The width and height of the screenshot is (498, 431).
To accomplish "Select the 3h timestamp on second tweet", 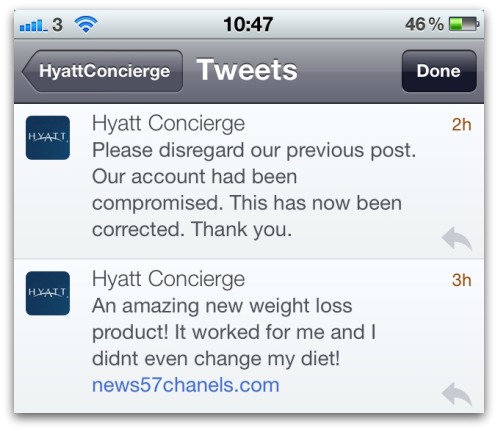I will [x=461, y=280].
